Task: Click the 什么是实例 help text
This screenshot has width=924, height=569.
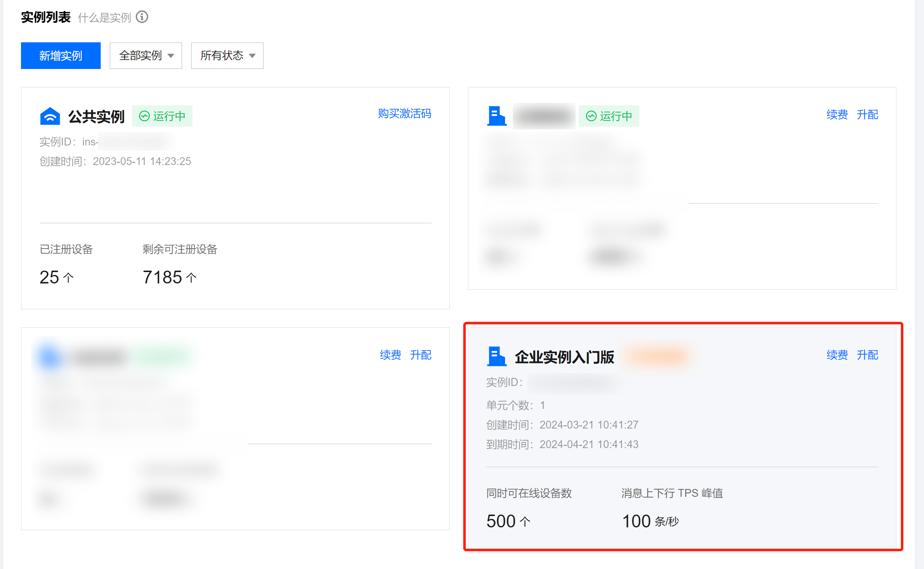Action: click(104, 18)
